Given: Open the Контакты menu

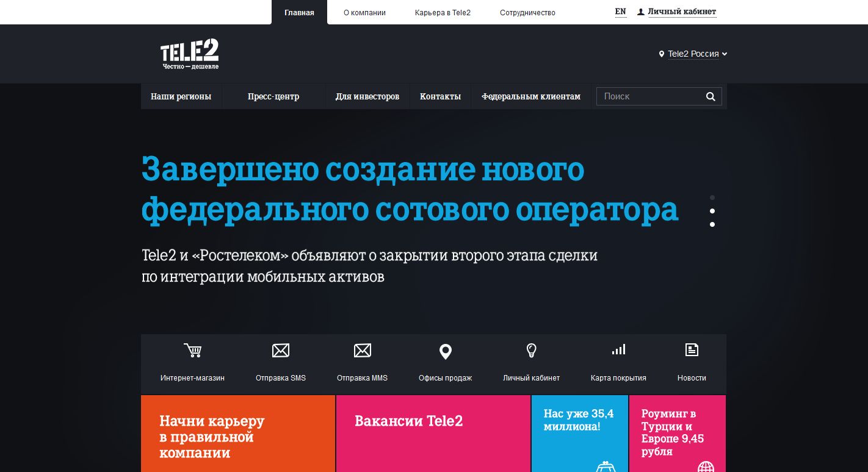Looking at the screenshot, I should pos(440,96).
